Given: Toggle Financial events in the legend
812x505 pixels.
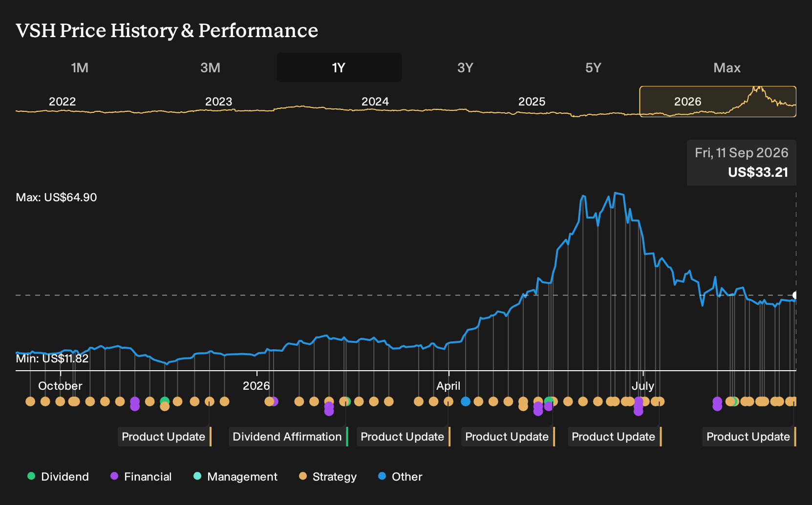Looking at the screenshot, I should pos(141,477).
